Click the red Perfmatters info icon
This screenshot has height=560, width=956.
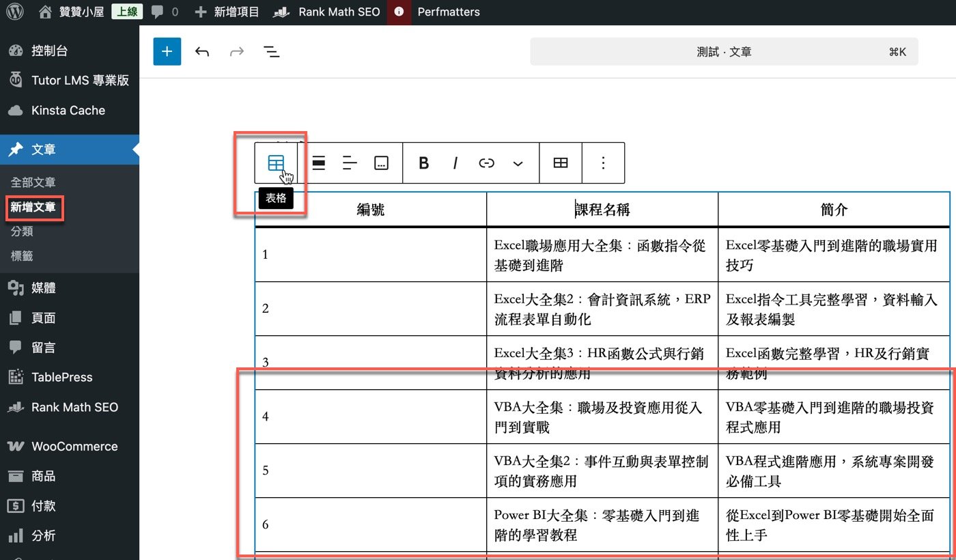click(399, 12)
